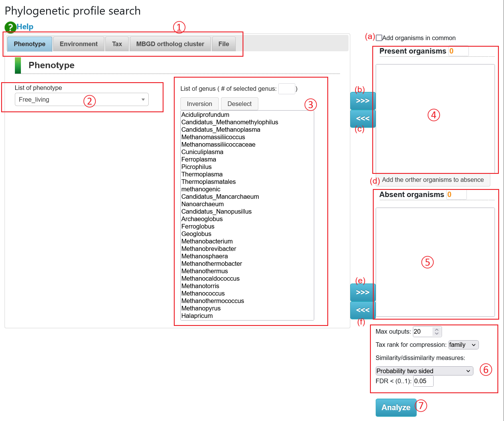This screenshot has width=504, height=421.
Task: Open the List of phenotype dropdown
Action: point(82,99)
